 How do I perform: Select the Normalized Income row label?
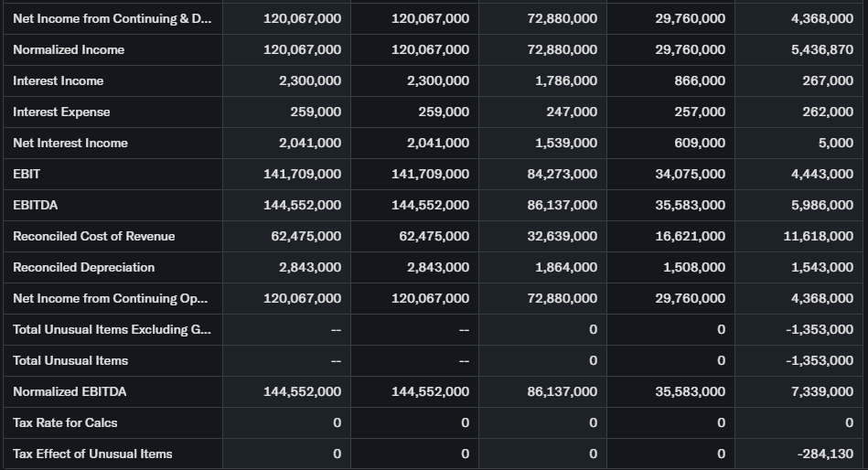(69, 49)
